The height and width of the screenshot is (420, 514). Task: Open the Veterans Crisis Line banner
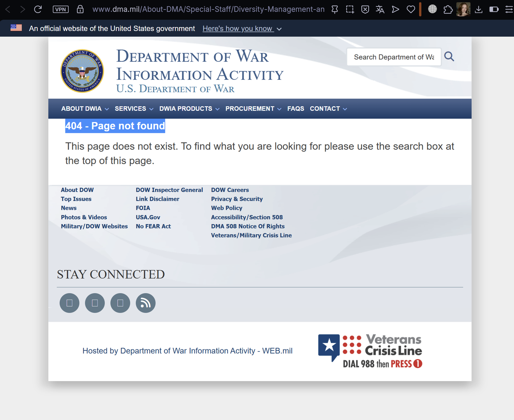pos(370,351)
